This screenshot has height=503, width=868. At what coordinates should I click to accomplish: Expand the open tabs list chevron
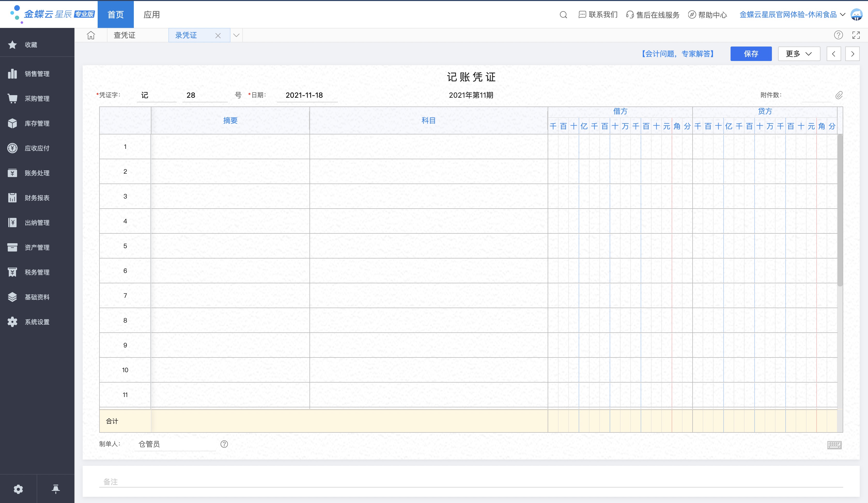236,35
